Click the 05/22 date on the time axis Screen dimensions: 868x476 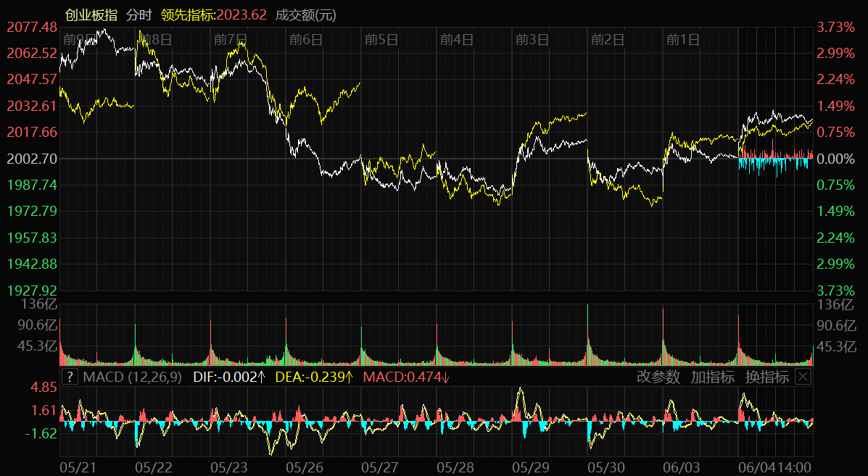[x=153, y=468]
